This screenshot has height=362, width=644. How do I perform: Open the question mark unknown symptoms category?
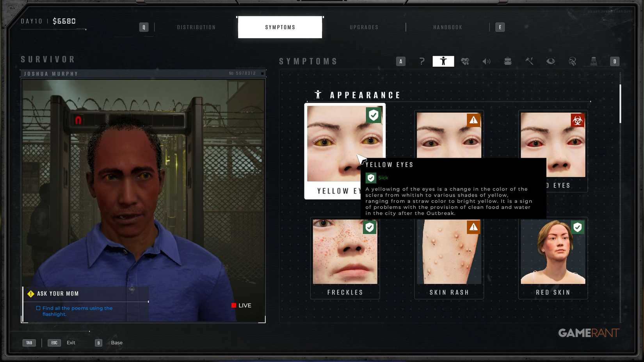point(422,61)
